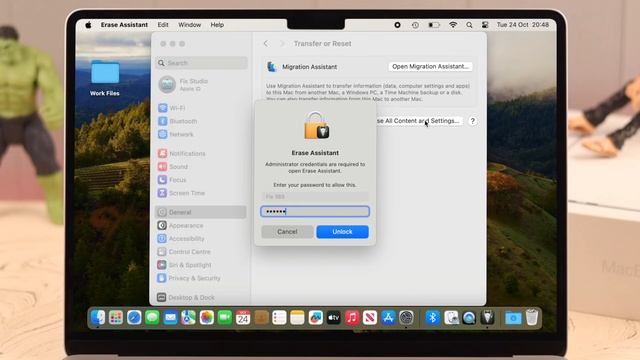Viewport: 640px width, 360px height.
Task: Launch Freeform from the Dock
Action: tap(316, 318)
